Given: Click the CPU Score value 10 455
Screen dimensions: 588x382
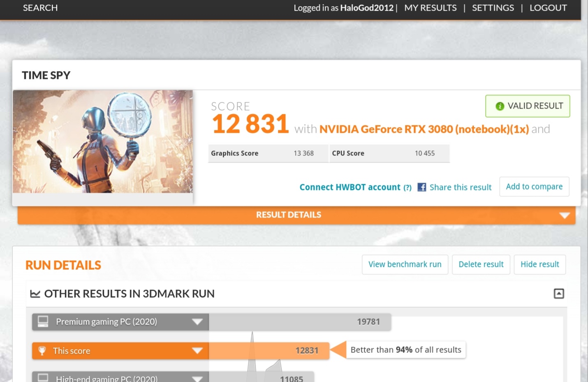Looking at the screenshot, I should coord(425,153).
